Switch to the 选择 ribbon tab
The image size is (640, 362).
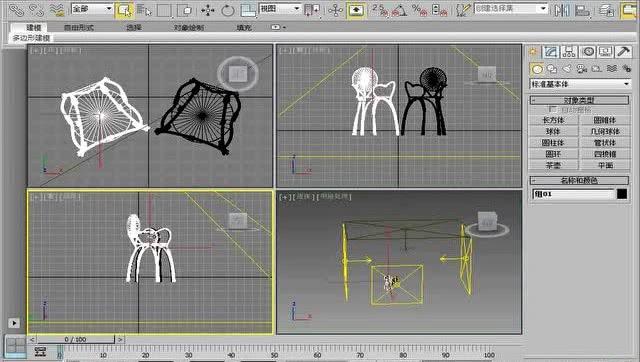[134, 28]
